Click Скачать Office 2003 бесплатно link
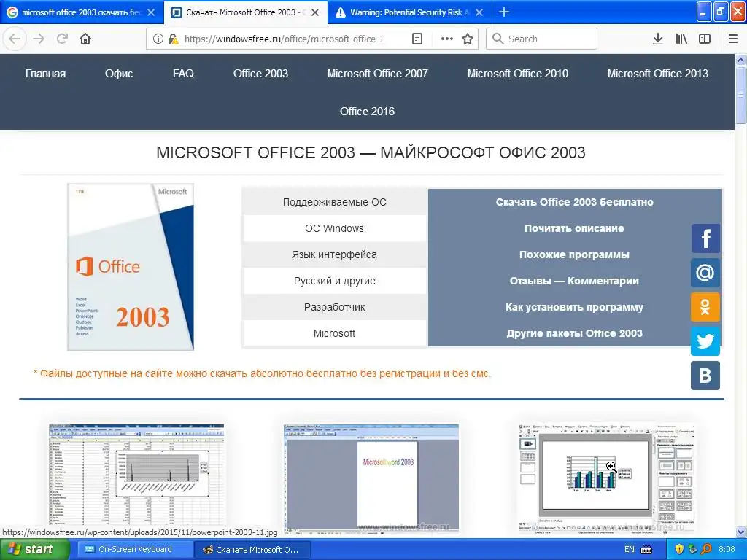The width and height of the screenshot is (747, 560). 575,202
